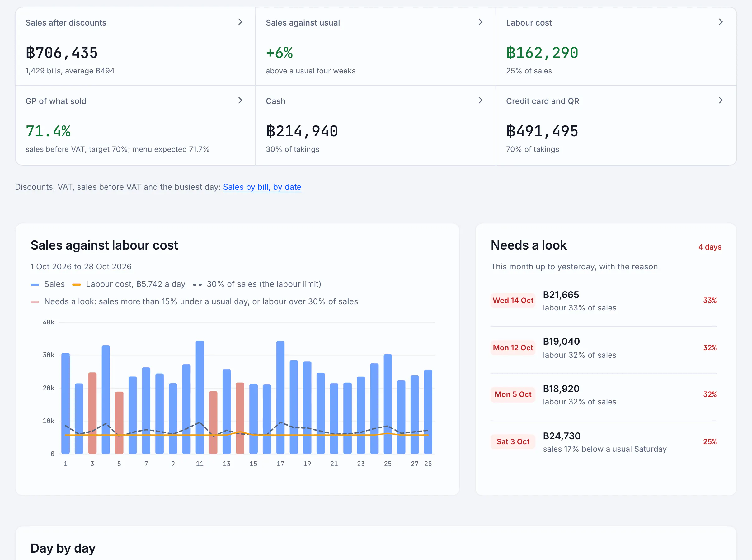The width and height of the screenshot is (752, 560).
Task: Click the '฿491,495' credit card value
Action: tap(542, 131)
